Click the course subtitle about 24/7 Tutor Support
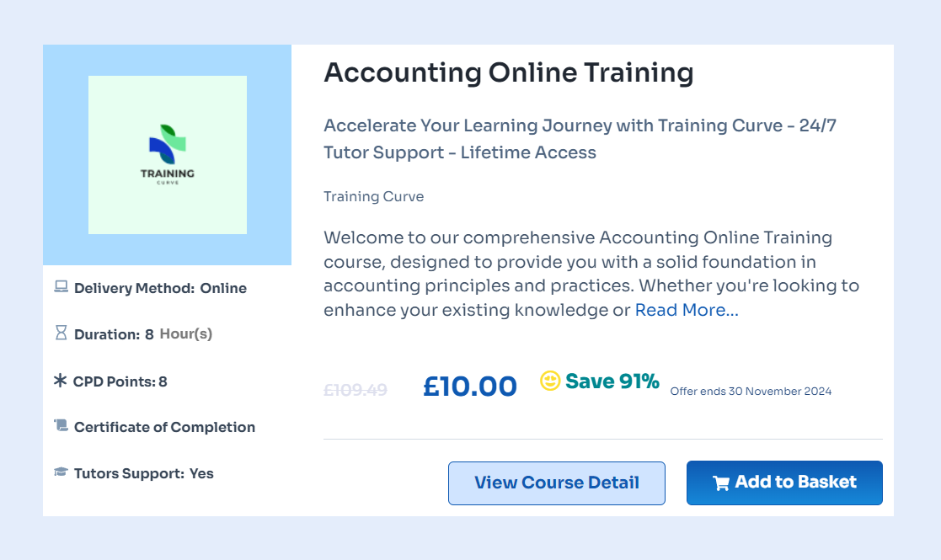This screenshot has height=560, width=941. (580, 139)
